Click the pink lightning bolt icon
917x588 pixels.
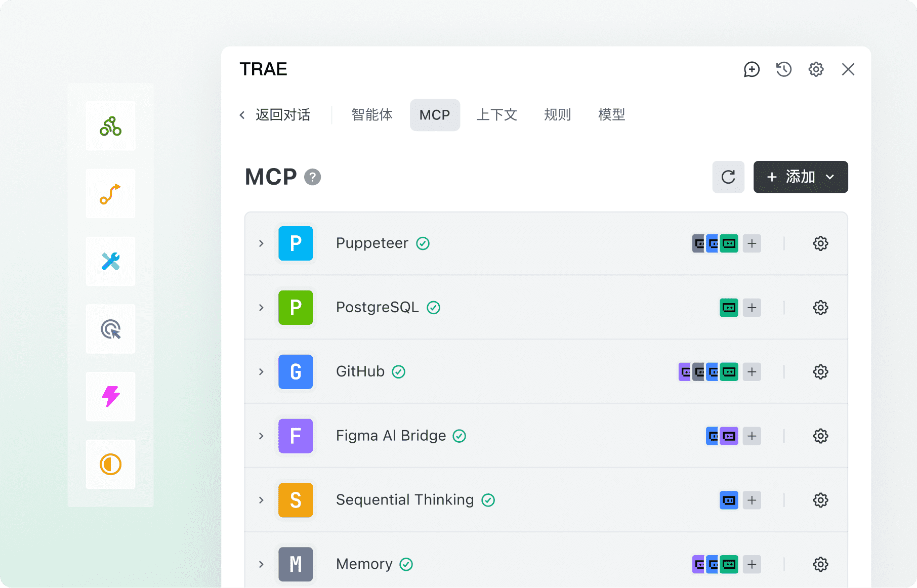(110, 397)
